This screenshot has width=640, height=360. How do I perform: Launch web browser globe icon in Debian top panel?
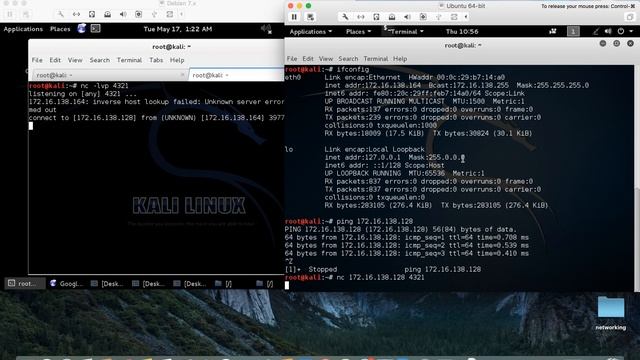[82, 29]
